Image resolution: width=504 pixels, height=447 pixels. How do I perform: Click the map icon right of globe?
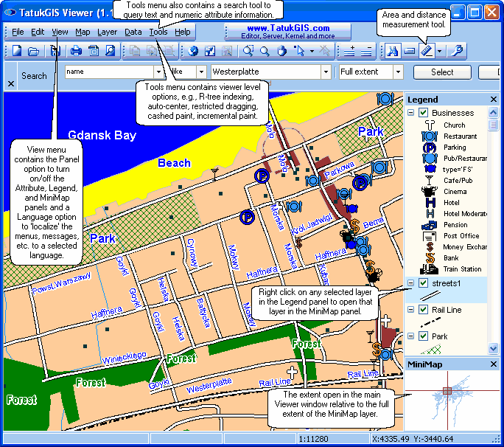(210, 51)
